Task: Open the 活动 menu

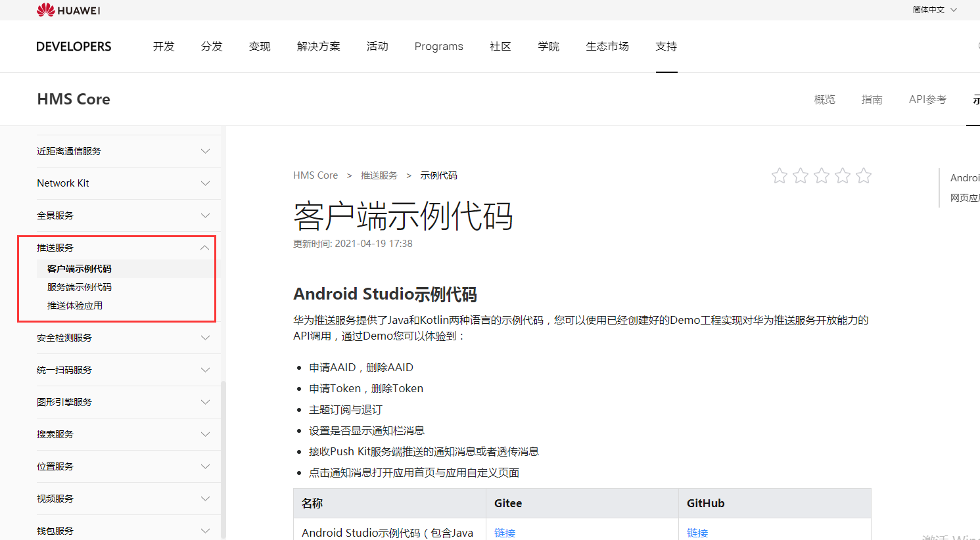Action: (x=377, y=47)
